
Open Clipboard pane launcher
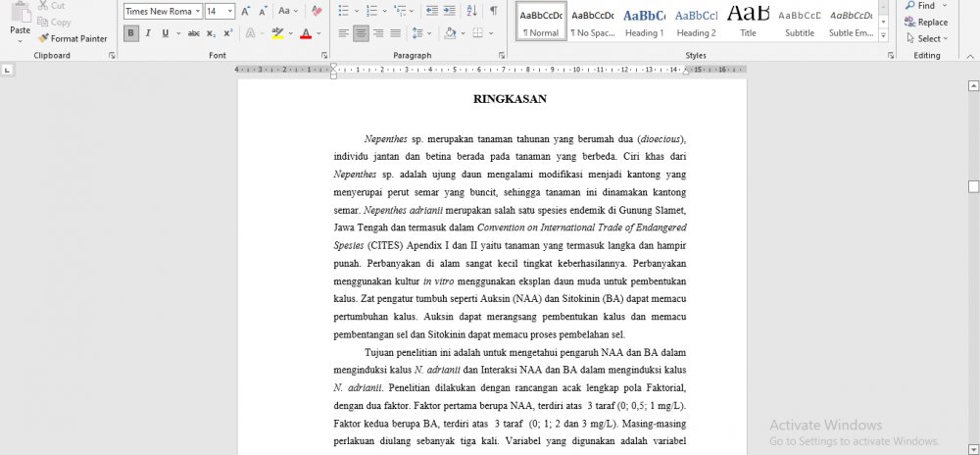(112, 56)
